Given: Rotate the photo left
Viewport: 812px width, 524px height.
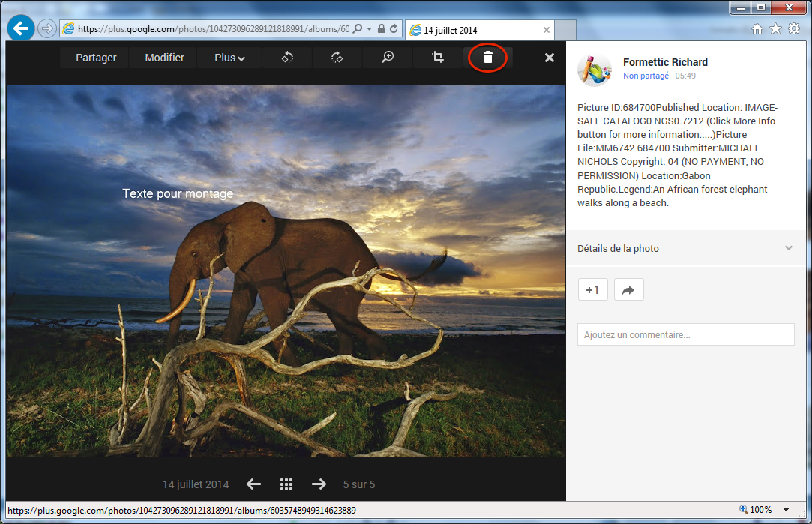Looking at the screenshot, I should (287, 58).
